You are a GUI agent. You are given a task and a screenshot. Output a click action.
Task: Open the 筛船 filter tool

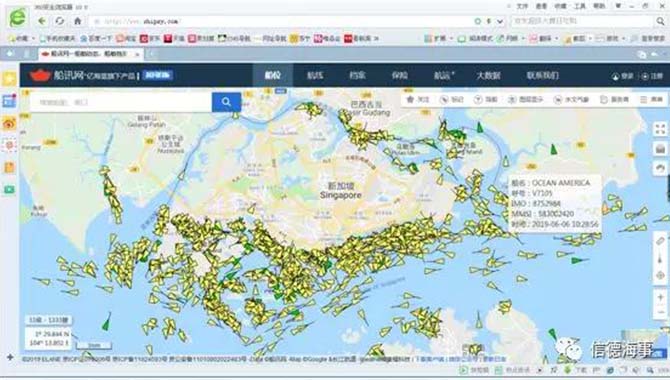click(x=485, y=99)
